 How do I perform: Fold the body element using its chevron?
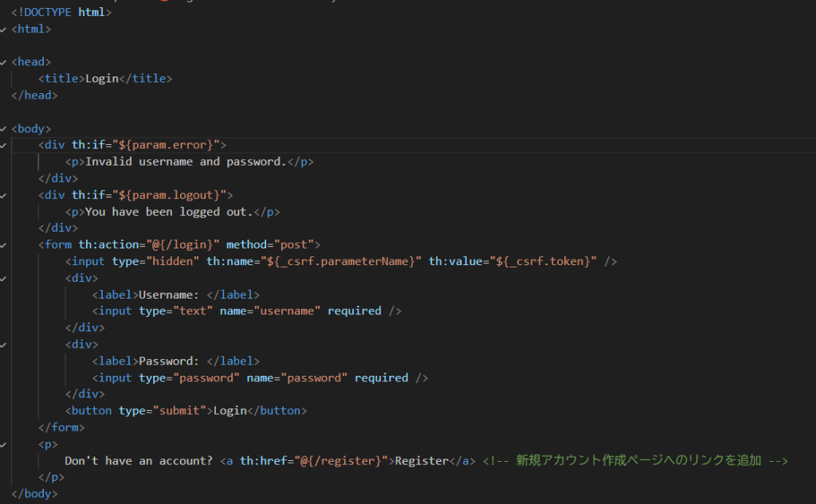coord(4,129)
